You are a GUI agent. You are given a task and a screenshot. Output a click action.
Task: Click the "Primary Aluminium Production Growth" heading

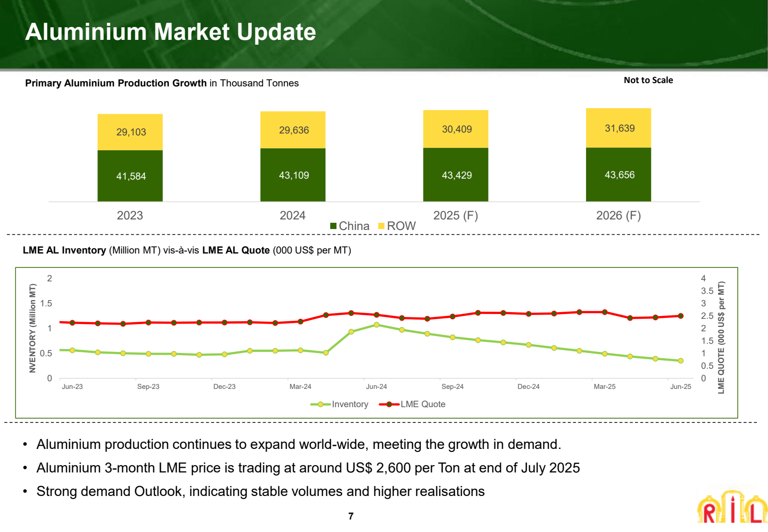pos(116,83)
